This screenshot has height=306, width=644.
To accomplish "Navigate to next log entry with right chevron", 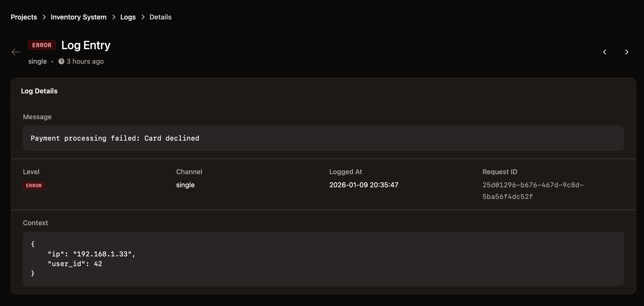I will 627,52.
